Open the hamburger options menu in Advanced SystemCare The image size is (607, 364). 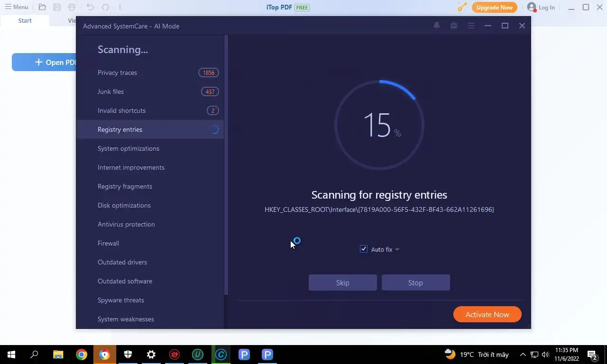(471, 26)
